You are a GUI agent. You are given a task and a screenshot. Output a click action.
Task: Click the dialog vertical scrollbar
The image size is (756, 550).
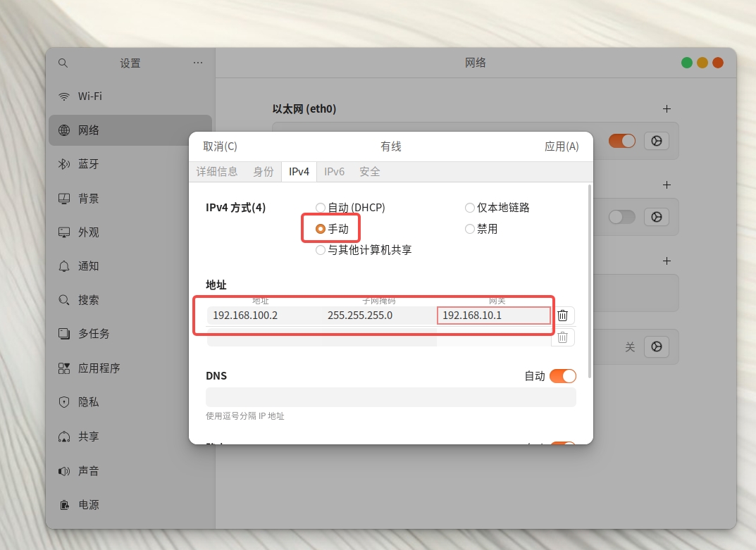tap(589, 280)
